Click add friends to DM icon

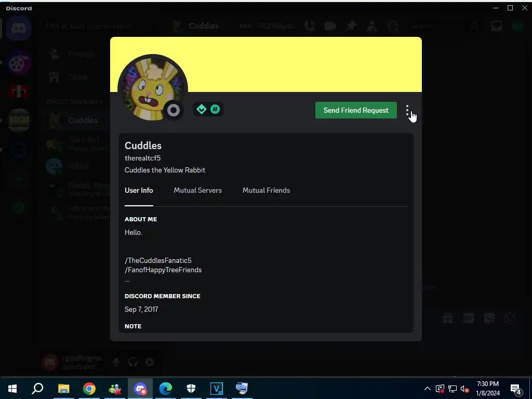pyautogui.click(x=372, y=26)
